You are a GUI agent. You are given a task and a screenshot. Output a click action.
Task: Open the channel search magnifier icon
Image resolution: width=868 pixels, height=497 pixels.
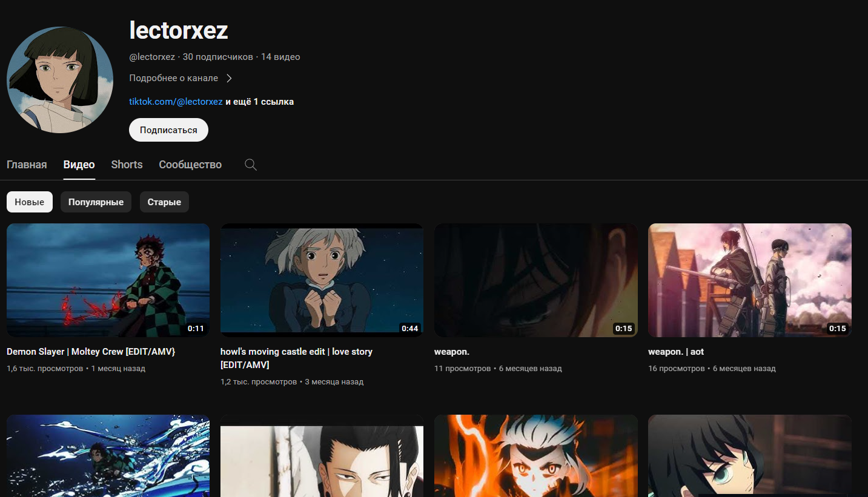(251, 165)
